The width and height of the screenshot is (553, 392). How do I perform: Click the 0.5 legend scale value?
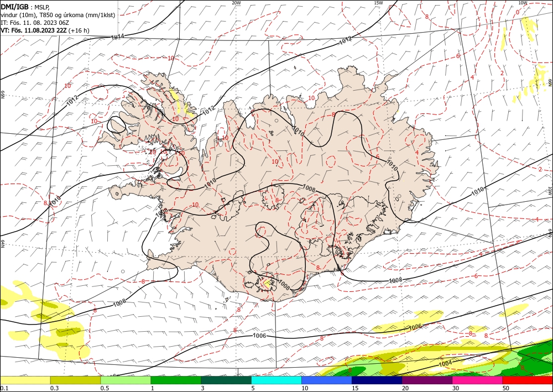click(x=105, y=388)
